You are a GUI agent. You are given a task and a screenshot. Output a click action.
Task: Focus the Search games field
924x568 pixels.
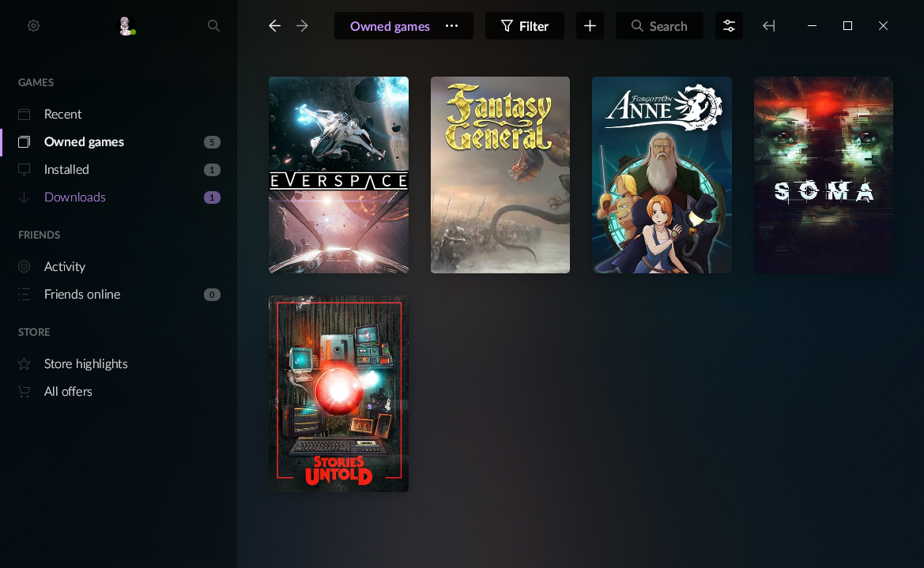pyautogui.click(x=659, y=26)
